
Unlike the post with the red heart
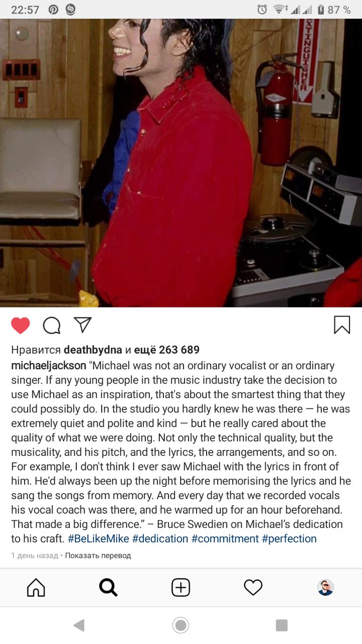(21, 326)
